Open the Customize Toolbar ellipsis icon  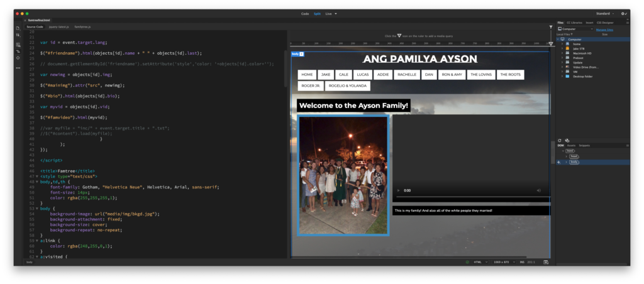click(18, 67)
